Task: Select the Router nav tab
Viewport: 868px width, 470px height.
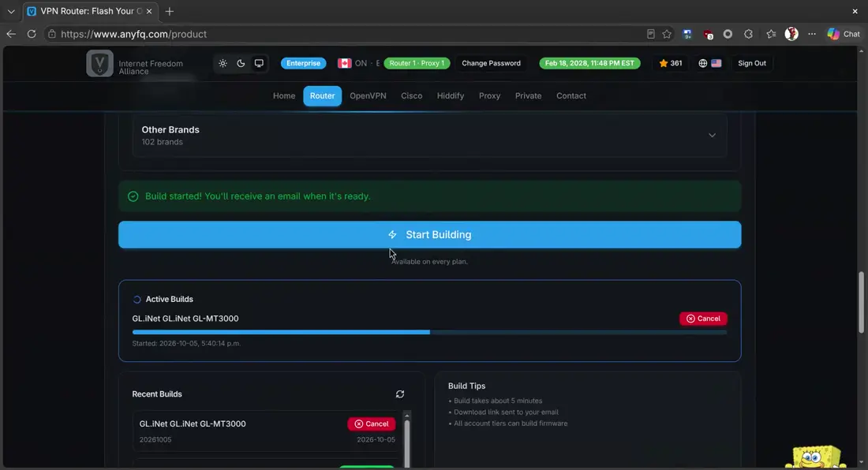Action: click(x=322, y=95)
